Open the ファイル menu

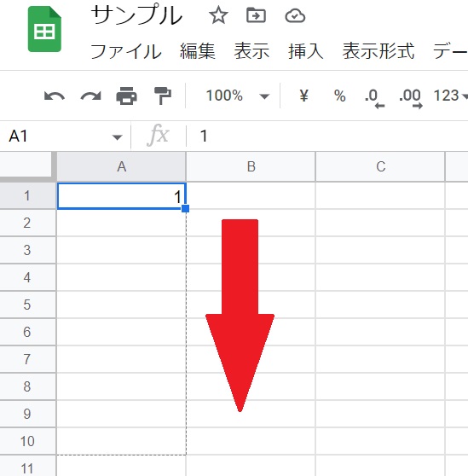125,51
